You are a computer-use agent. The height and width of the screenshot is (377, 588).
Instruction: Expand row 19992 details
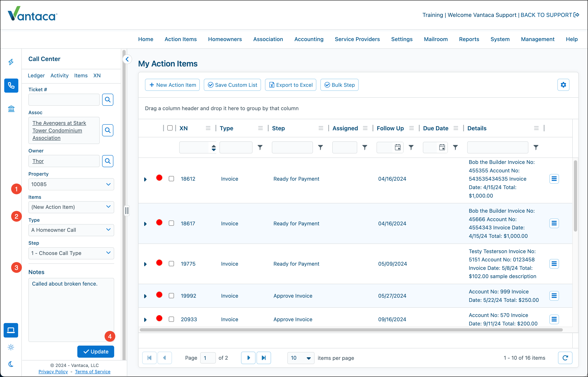pos(145,296)
